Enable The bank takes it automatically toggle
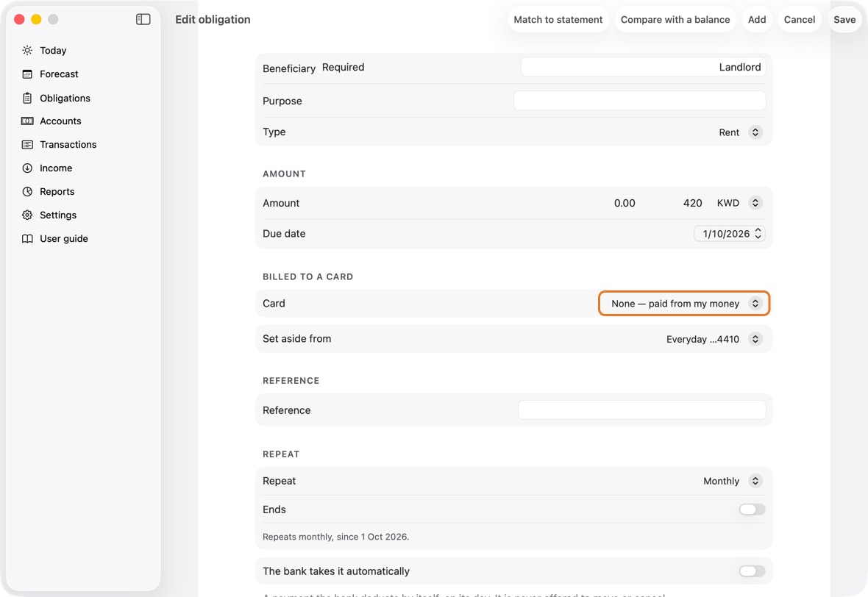This screenshot has width=868, height=597. [x=752, y=571]
